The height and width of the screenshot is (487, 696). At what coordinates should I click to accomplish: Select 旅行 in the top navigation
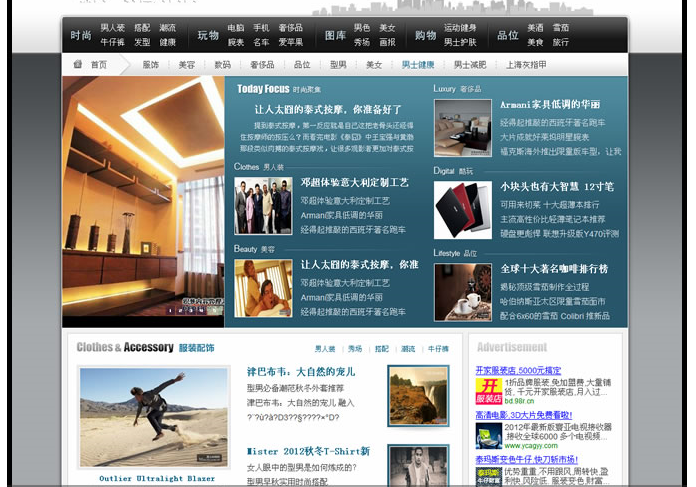pyautogui.click(x=561, y=42)
